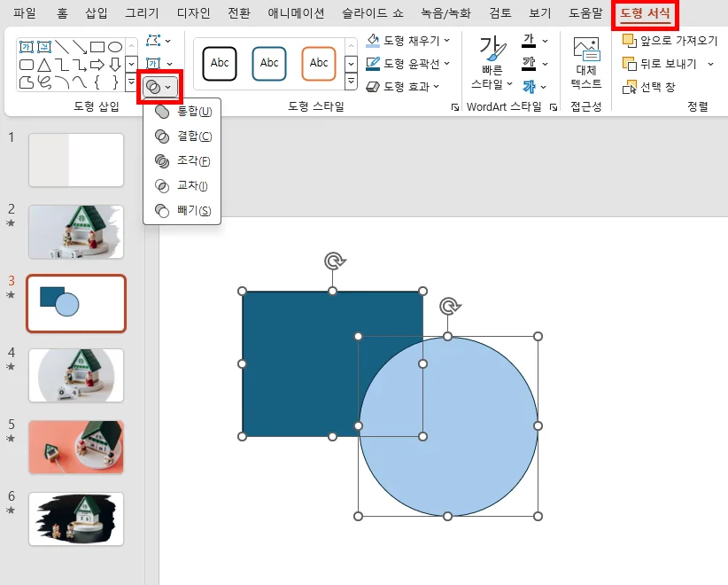Open the text box insert dropdown
Image resolution: width=728 pixels, height=585 pixels.
coord(159,63)
